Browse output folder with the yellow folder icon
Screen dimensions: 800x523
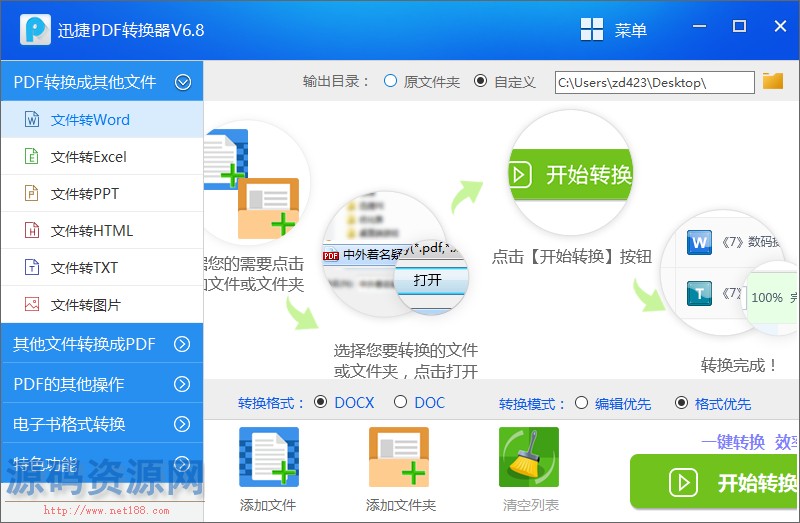click(772, 81)
